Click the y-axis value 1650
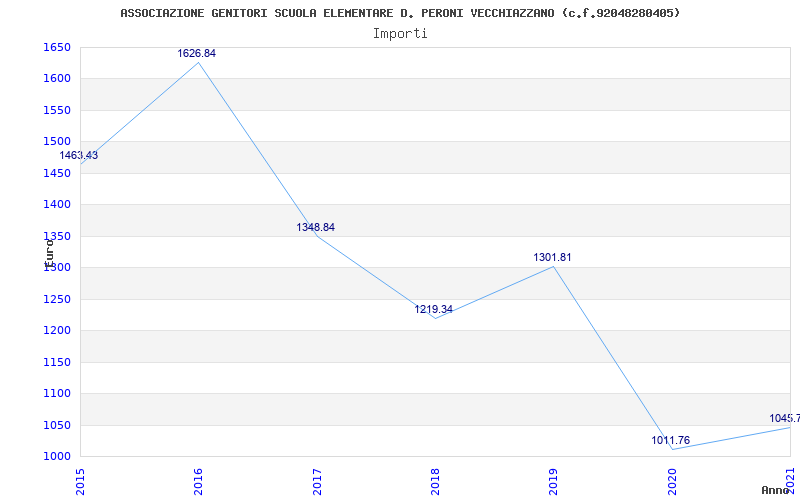The height and width of the screenshot is (500, 800). pyautogui.click(x=57, y=47)
